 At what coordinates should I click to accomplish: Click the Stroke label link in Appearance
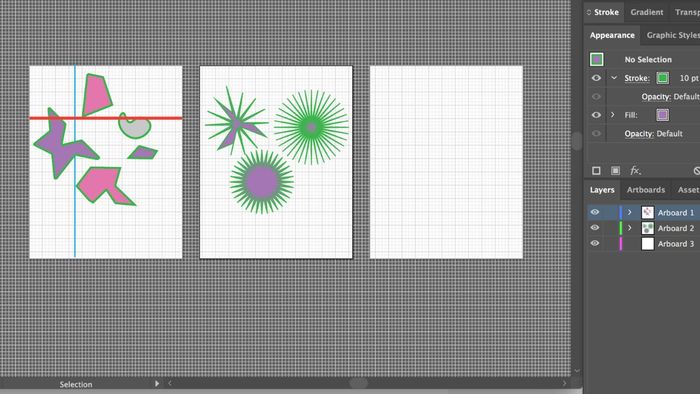tap(637, 78)
